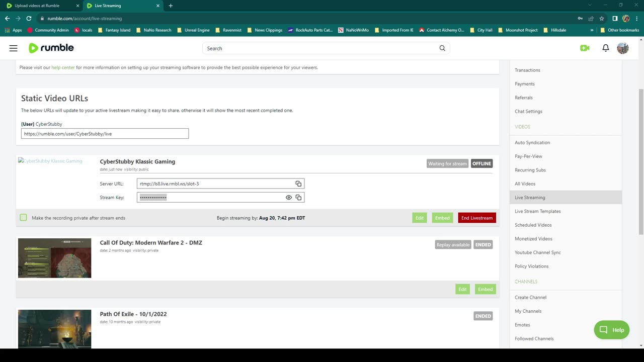Open the Path Of Exile - 10/1/2022 title
The height and width of the screenshot is (362, 644).
coord(133,314)
